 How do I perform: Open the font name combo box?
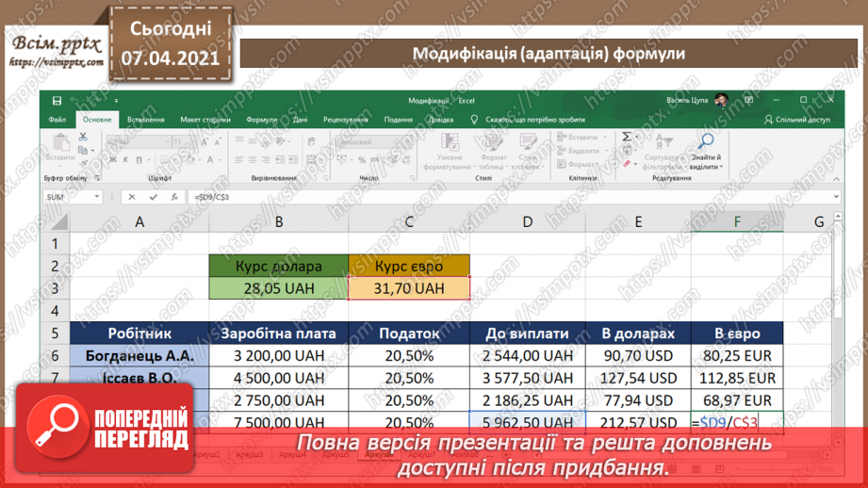(139, 142)
